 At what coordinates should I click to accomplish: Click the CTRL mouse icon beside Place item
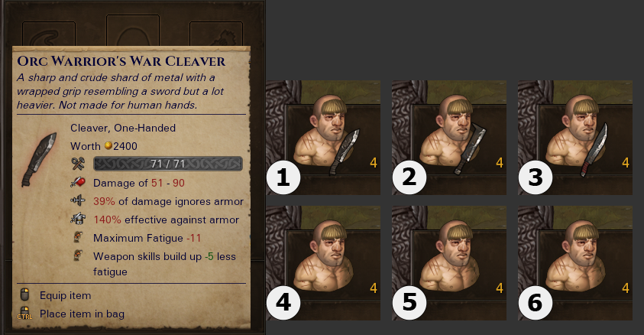24,314
